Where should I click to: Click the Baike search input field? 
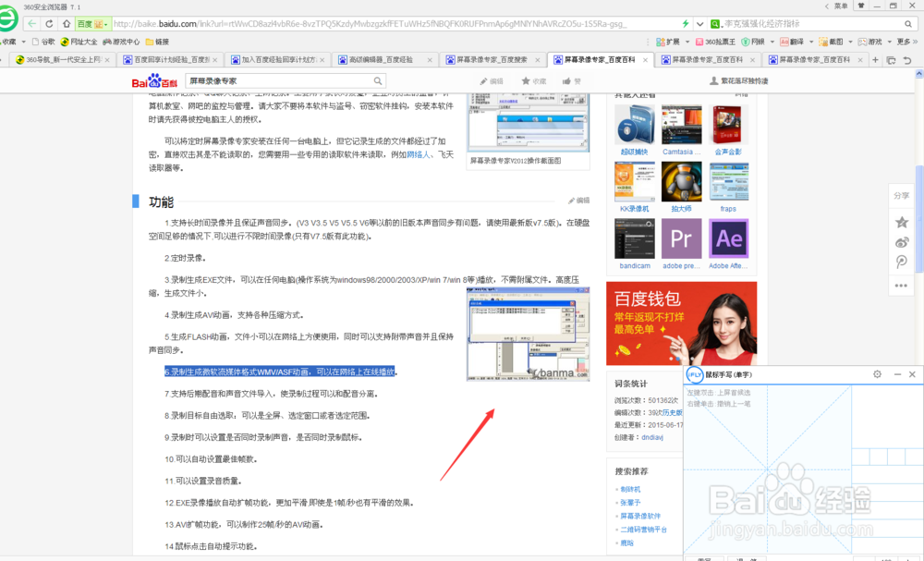click(x=280, y=80)
